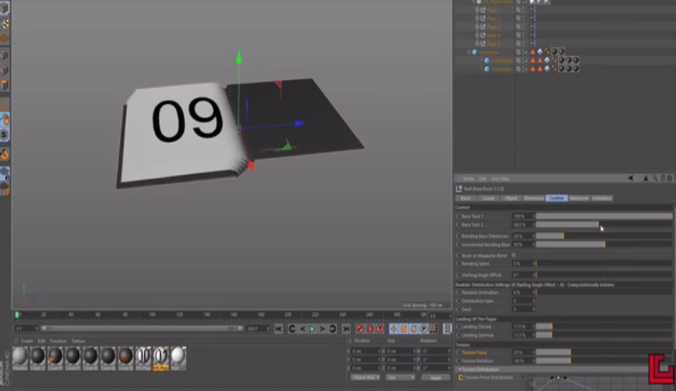The width and height of the screenshot is (676, 391).
Task: Expand the Cover base hierarchy toggle
Action: (x=469, y=52)
